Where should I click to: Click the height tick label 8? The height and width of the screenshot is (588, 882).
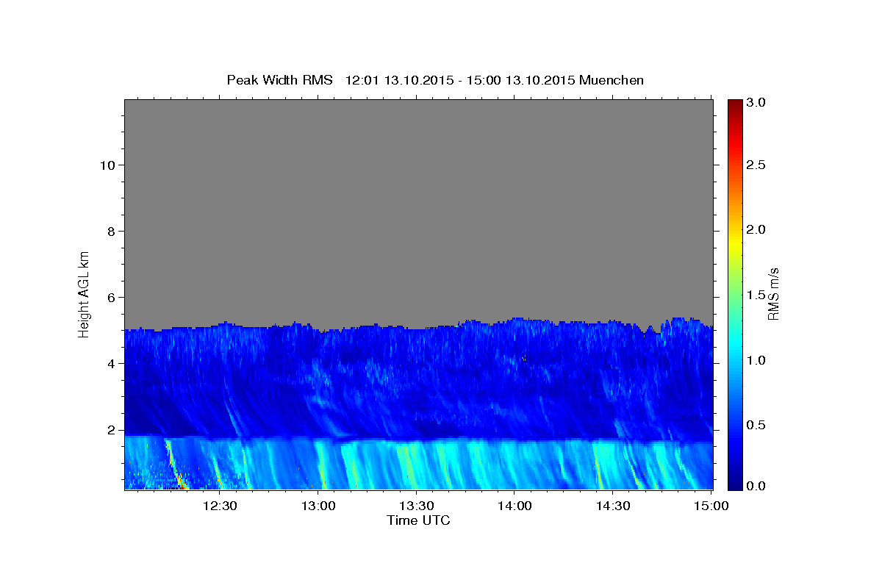tap(110, 231)
